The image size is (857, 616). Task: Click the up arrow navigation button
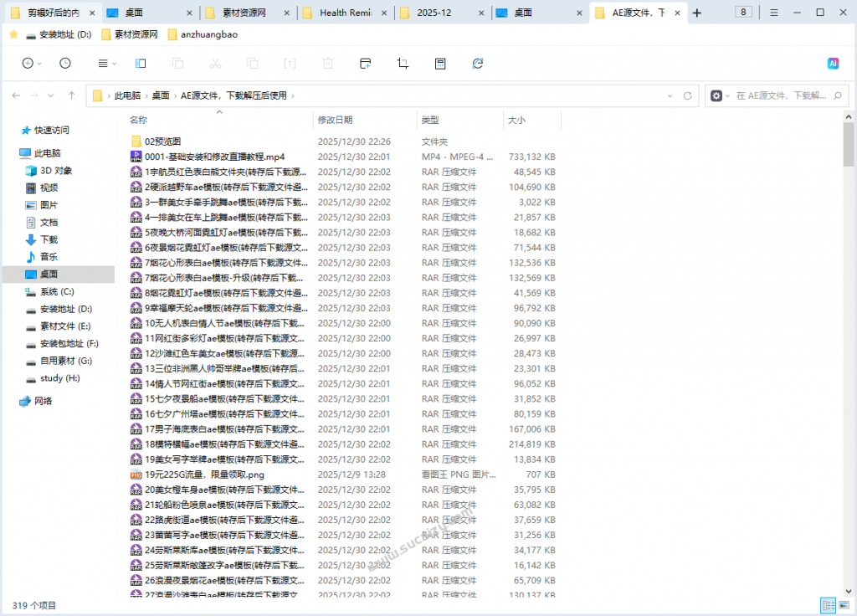(x=72, y=95)
